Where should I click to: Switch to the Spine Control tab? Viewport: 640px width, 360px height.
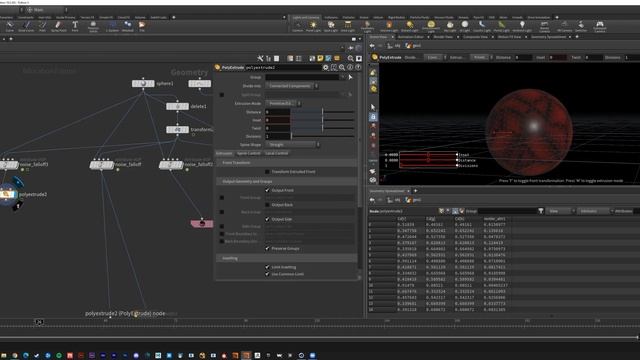pos(248,153)
